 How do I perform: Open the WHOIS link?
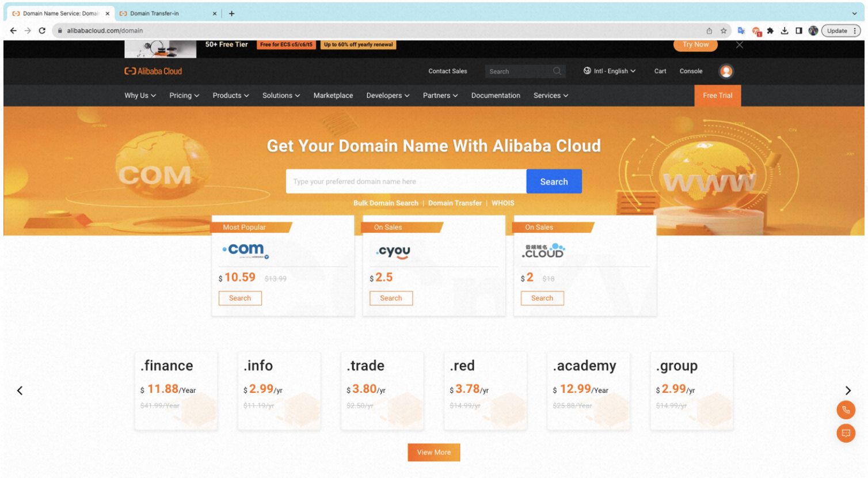[x=503, y=203]
